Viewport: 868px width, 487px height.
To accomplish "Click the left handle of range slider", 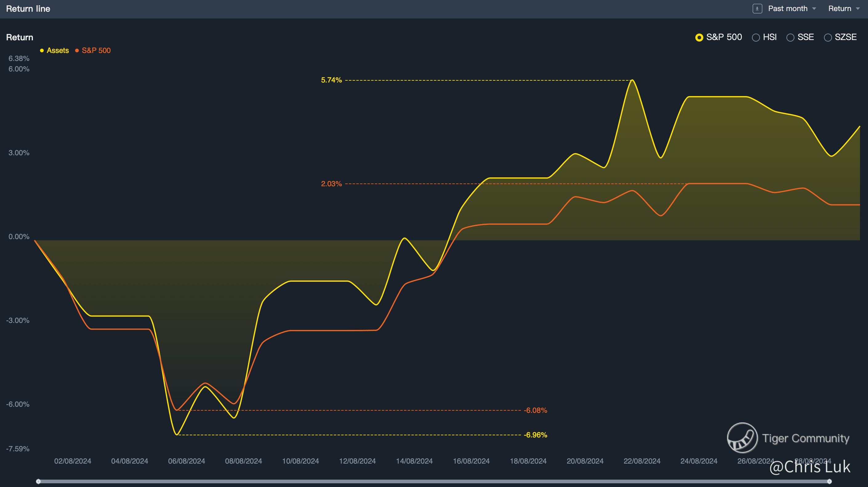I will 38,481.
